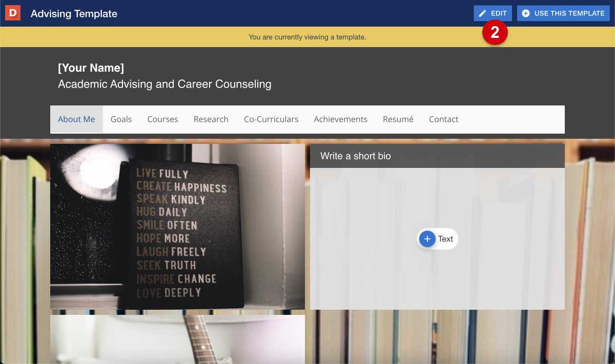Image resolution: width=615 pixels, height=364 pixels.
Task: Click the [Your Name] heading
Action: click(x=91, y=68)
